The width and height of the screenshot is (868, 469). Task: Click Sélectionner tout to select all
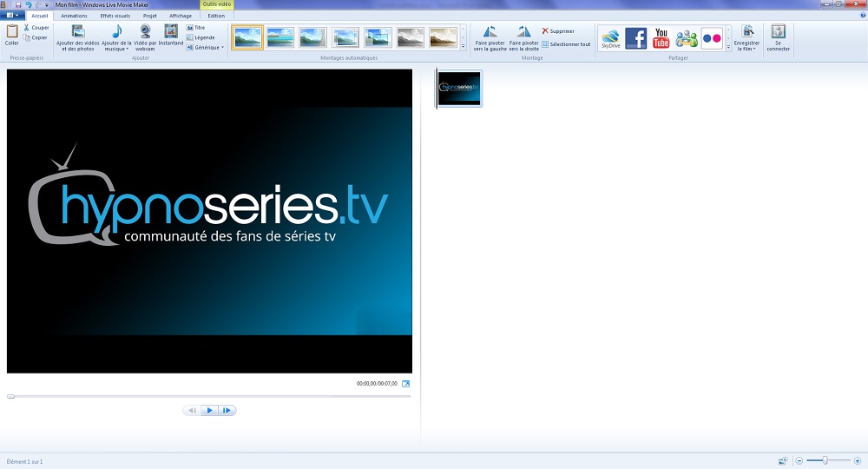point(566,44)
